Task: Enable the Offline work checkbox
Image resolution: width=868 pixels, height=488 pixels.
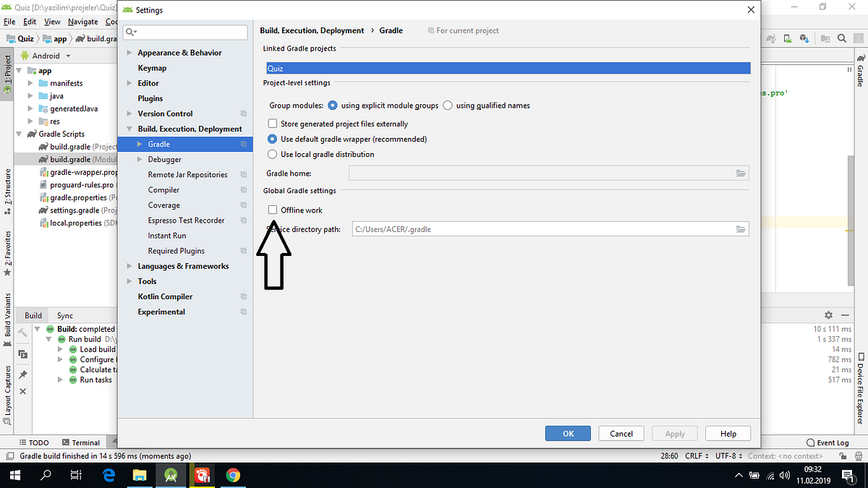Action: (273, 209)
